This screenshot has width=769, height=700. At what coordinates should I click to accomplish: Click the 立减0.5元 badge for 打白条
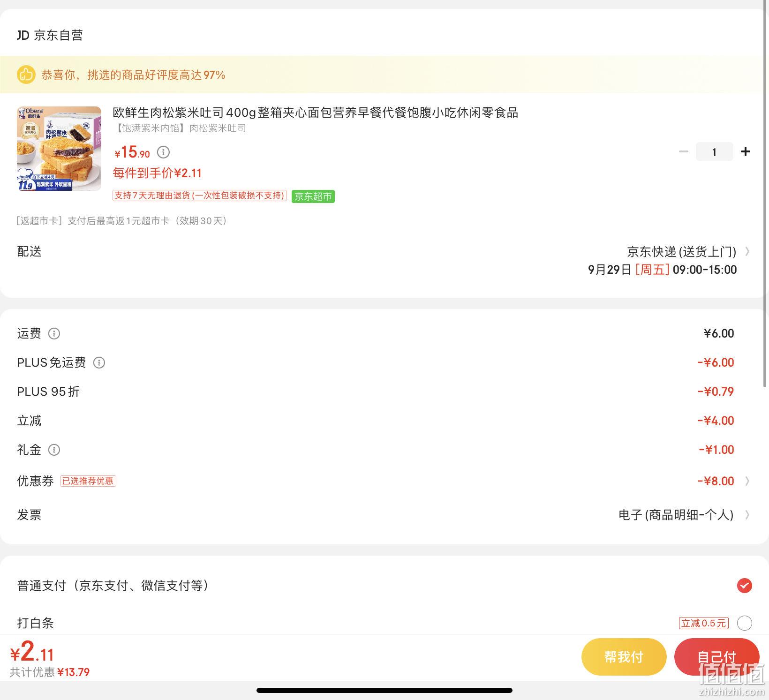pyautogui.click(x=704, y=623)
